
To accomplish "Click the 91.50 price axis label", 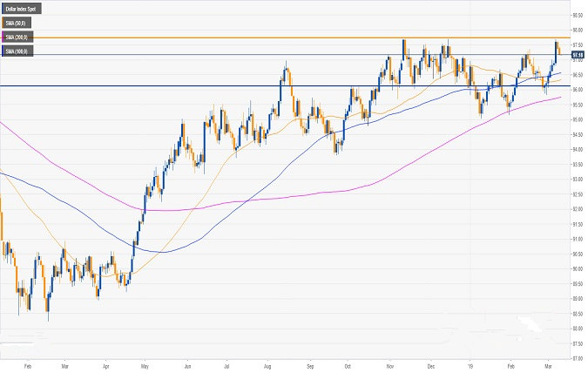I will (x=578, y=224).
